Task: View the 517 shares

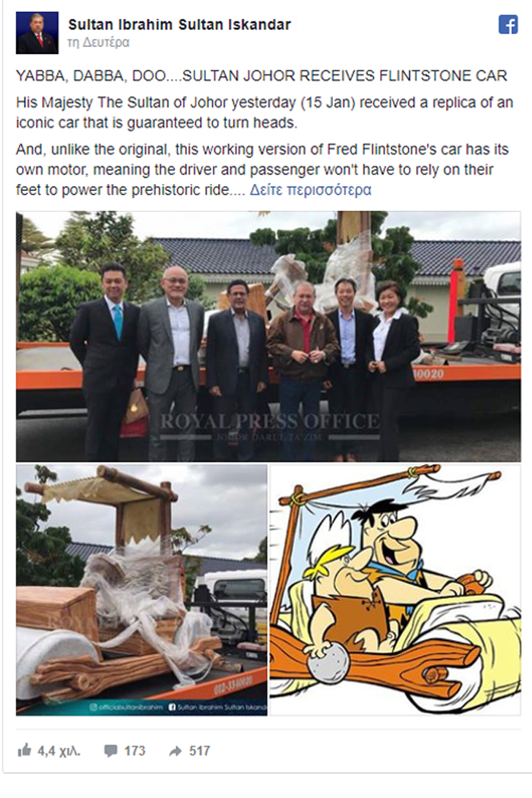Action: point(200,751)
